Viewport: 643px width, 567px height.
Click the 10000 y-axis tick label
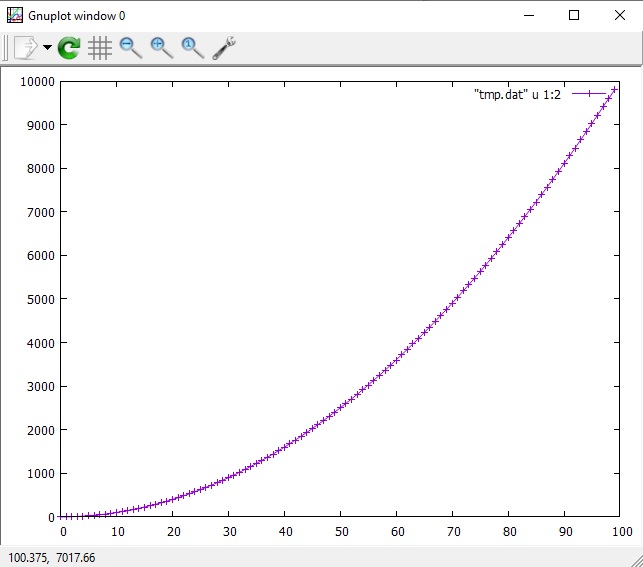35,82
